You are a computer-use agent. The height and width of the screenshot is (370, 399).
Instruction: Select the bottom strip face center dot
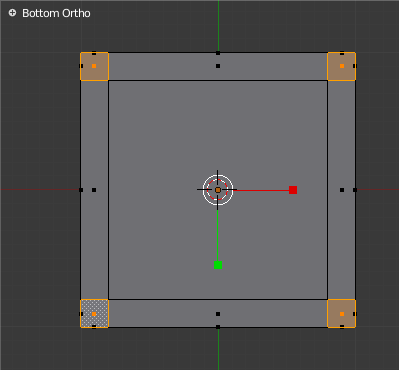pyautogui.click(x=218, y=314)
